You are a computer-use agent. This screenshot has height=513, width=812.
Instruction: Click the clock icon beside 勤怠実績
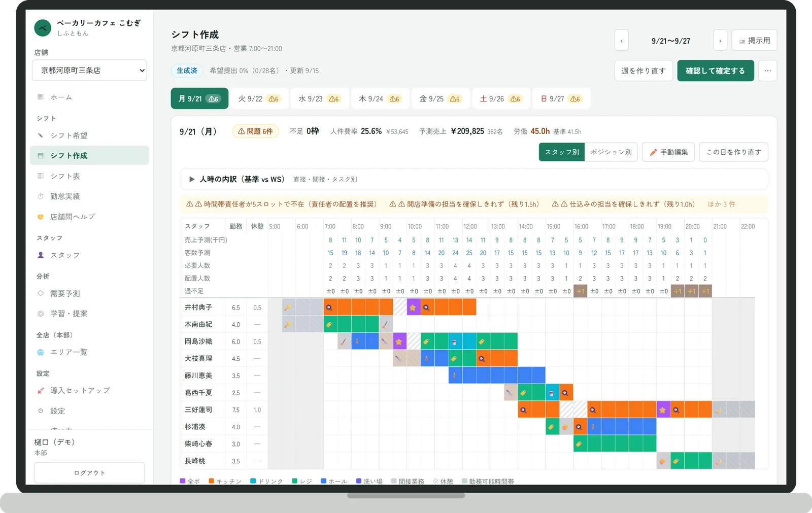coord(41,196)
